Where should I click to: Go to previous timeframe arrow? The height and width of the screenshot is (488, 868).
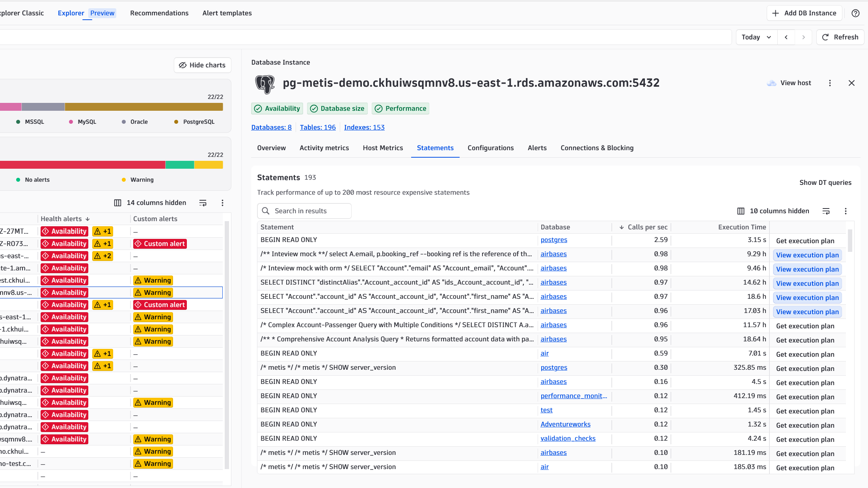tap(786, 37)
